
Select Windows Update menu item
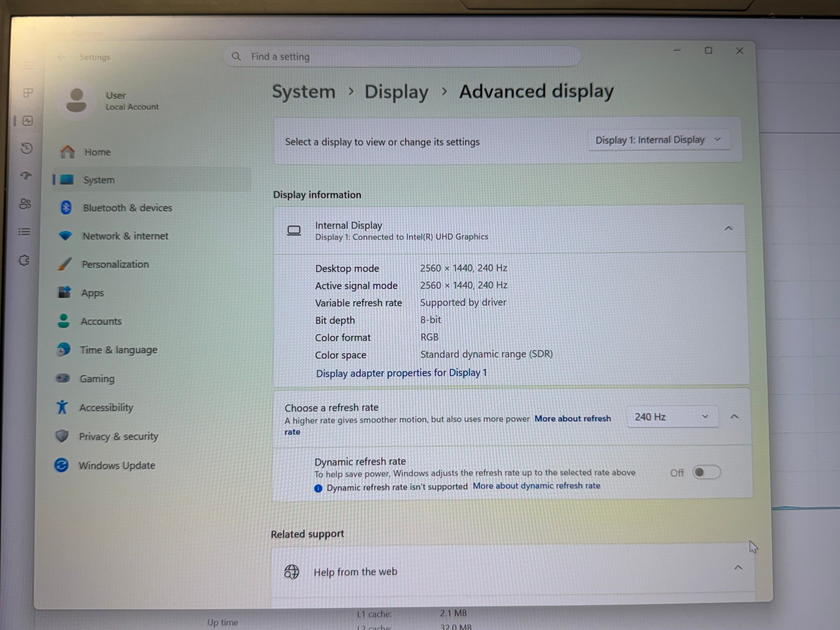coord(117,466)
